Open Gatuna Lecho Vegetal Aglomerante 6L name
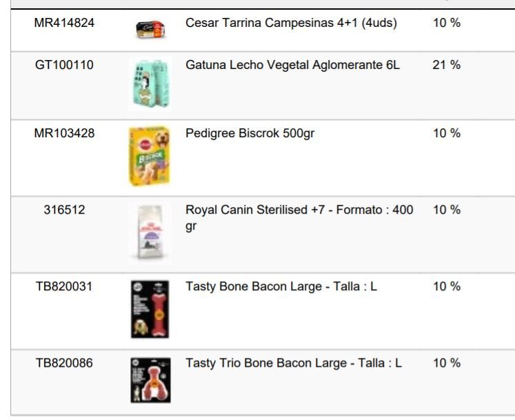 [292, 65]
